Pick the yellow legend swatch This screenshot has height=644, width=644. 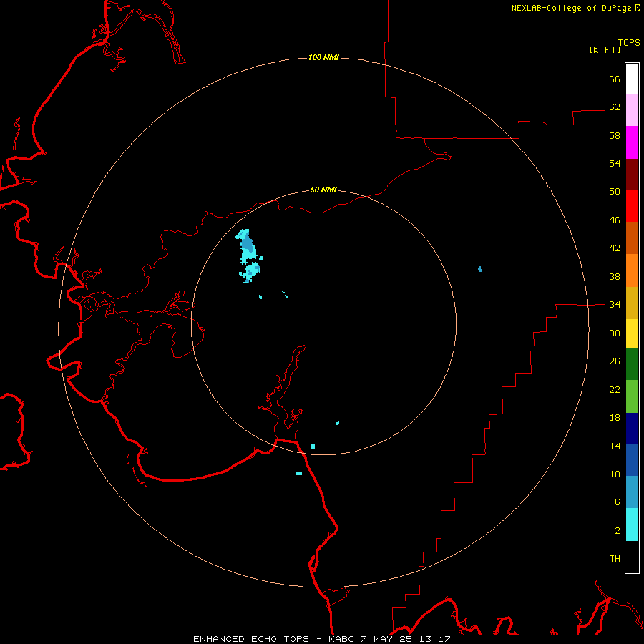[x=632, y=333]
